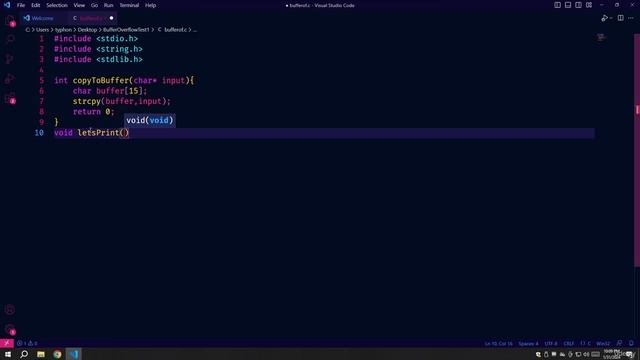Click the volume icon in system tray

click(x=587, y=354)
